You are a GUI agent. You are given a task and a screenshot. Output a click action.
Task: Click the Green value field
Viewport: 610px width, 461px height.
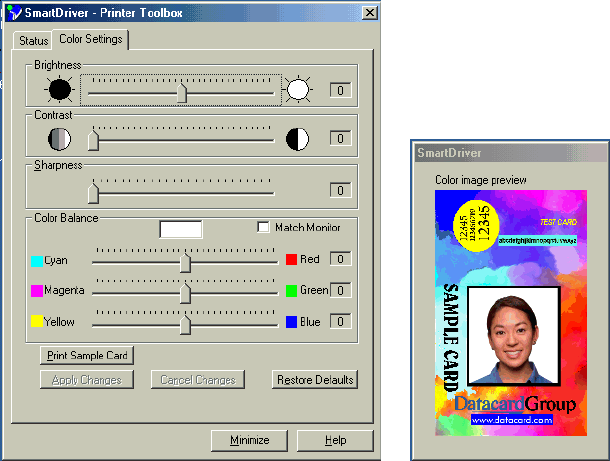click(340, 290)
